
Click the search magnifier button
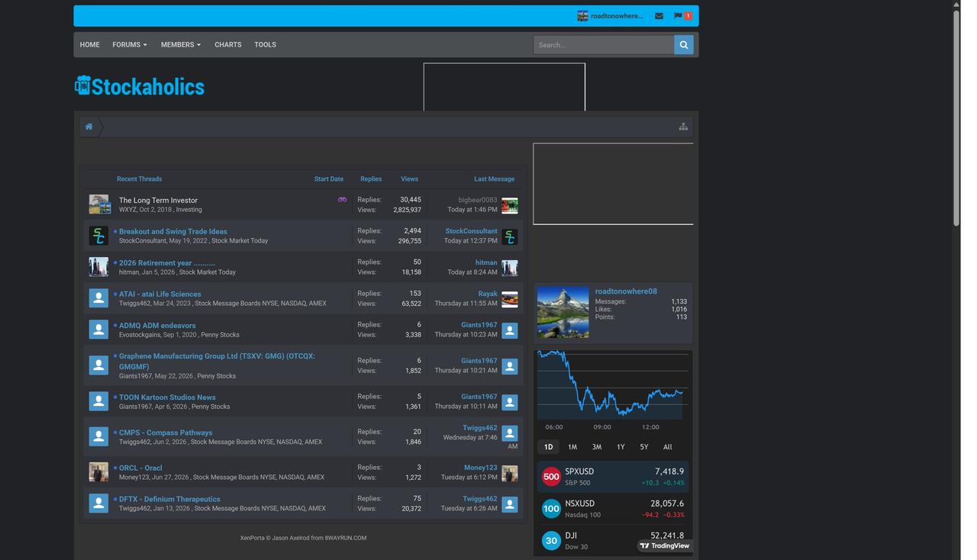684,45
